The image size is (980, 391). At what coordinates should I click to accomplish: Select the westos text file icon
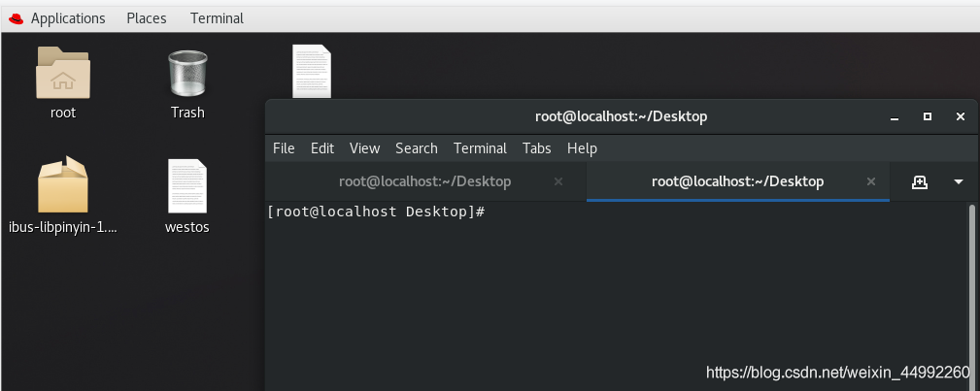tap(186, 186)
